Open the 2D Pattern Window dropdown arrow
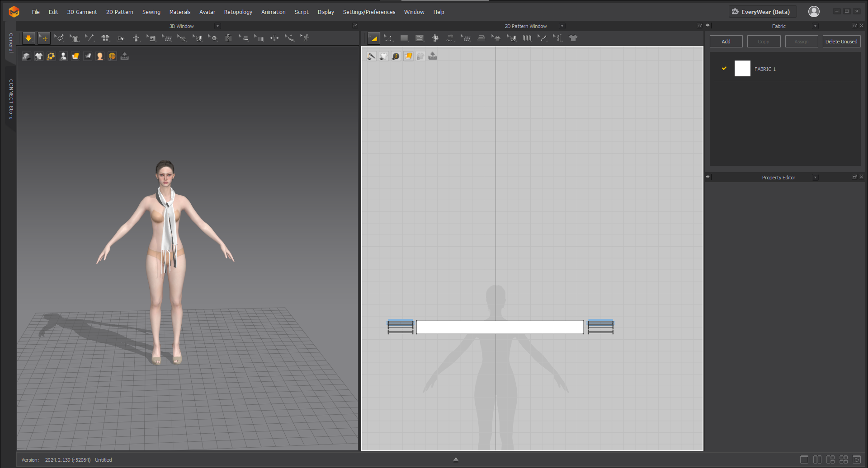Image resolution: width=868 pixels, height=468 pixels. coord(562,26)
